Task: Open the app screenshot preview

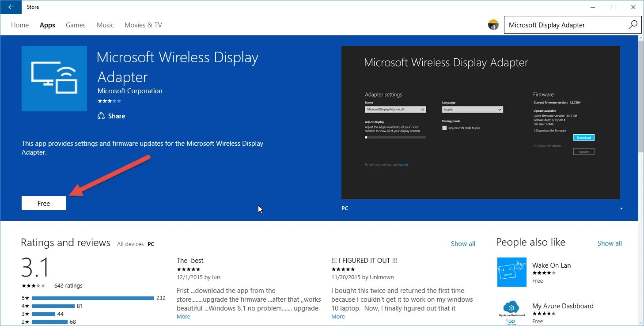Action: [481, 122]
